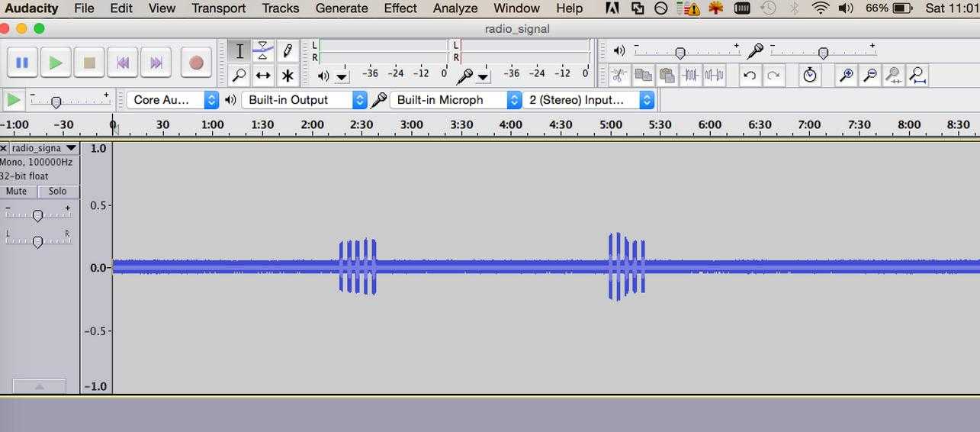Open the Edit menu
Image resolution: width=980 pixels, height=432 pixels.
pyautogui.click(x=121, y=8)
